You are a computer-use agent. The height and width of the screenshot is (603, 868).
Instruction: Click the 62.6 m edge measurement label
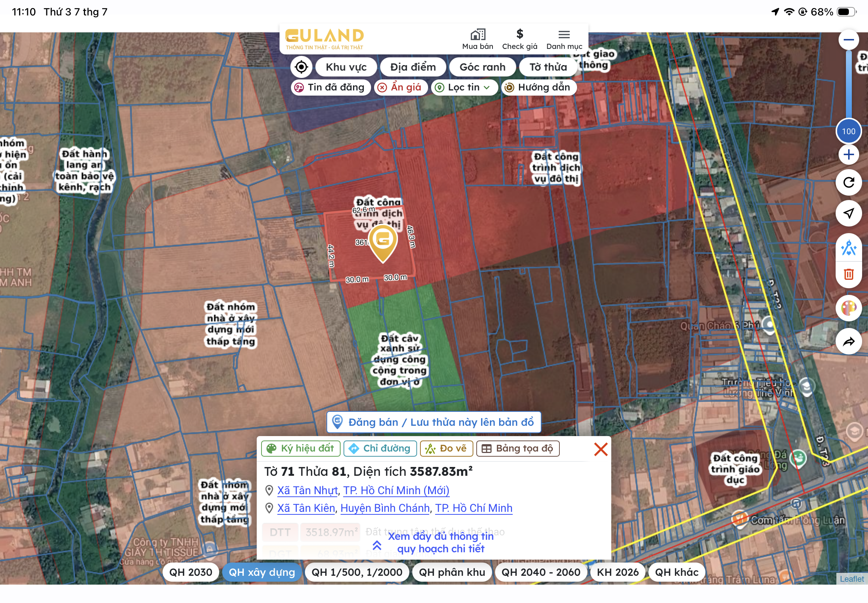click(363, 210)
